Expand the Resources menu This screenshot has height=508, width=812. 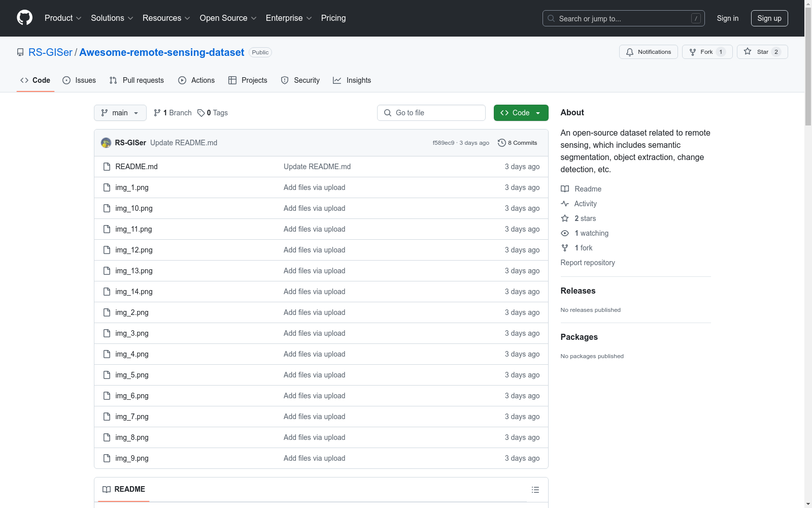point(166,18)
